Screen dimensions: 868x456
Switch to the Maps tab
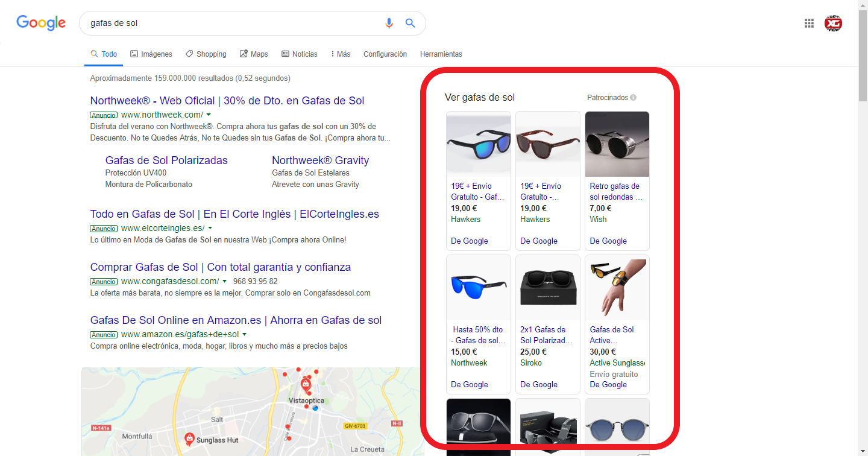click(254, 54)
